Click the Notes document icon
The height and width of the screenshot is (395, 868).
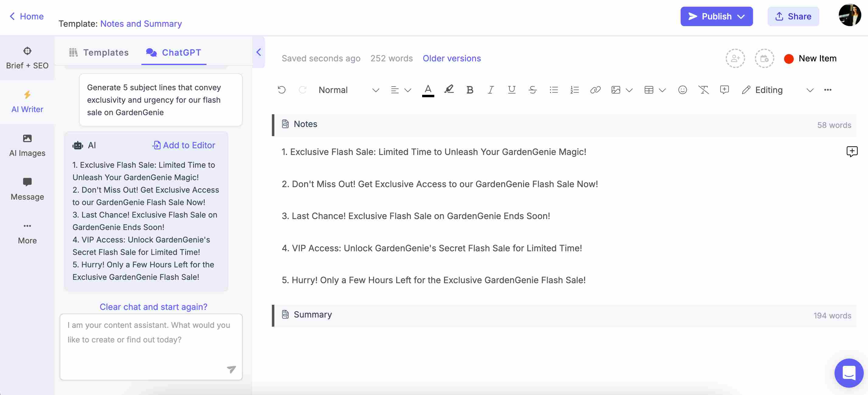(285, 124)
